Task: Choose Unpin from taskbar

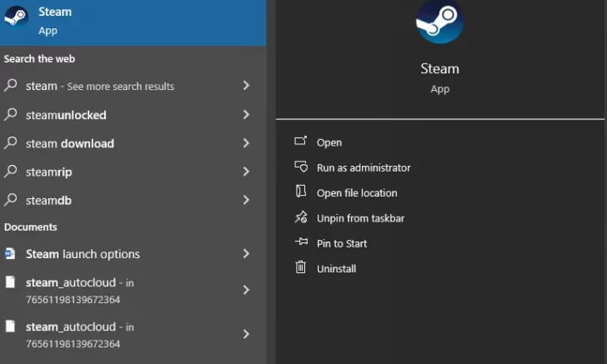Action: tap(360, 218)
